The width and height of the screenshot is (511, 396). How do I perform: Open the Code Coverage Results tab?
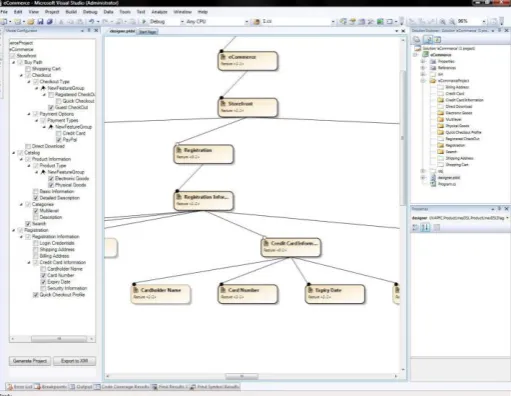point(122,387)
